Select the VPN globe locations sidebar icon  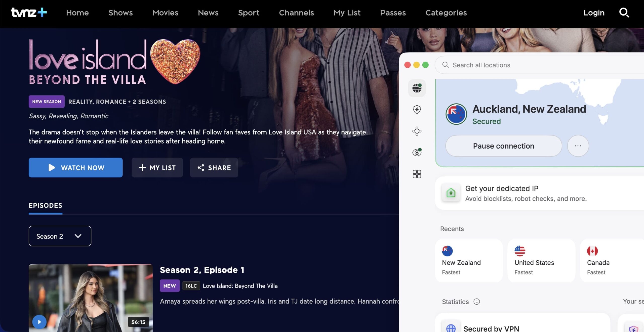click(417, 88)
